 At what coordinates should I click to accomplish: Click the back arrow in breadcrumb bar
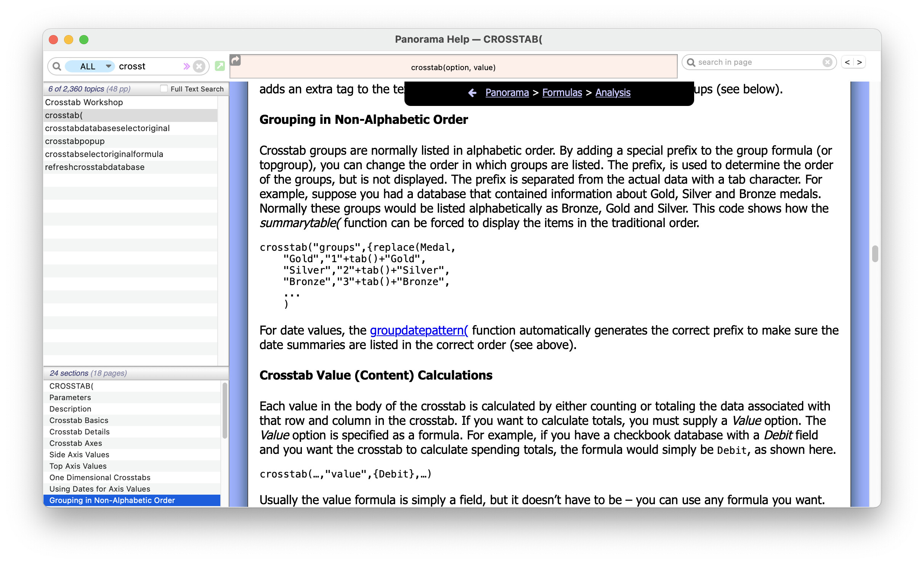[x=472, y=93]
